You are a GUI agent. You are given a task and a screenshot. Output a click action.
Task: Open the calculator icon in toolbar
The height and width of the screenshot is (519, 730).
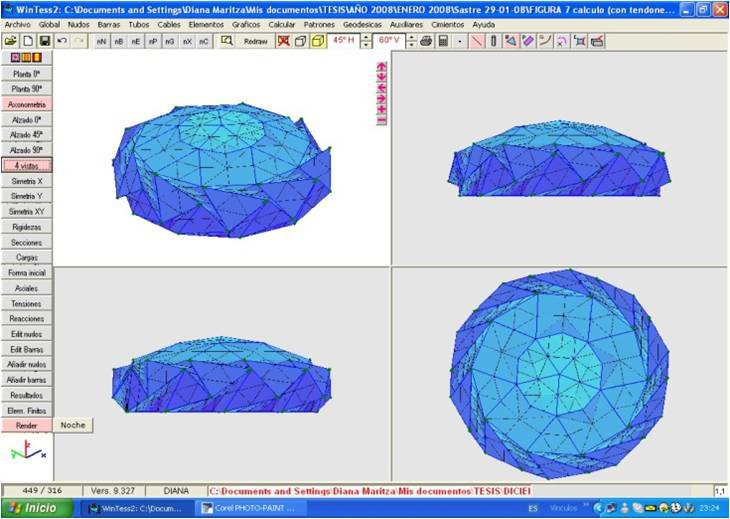[442, 41]
